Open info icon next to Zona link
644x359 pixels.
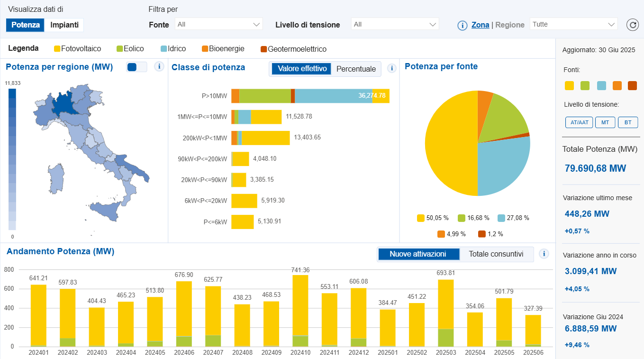[463, 25]
